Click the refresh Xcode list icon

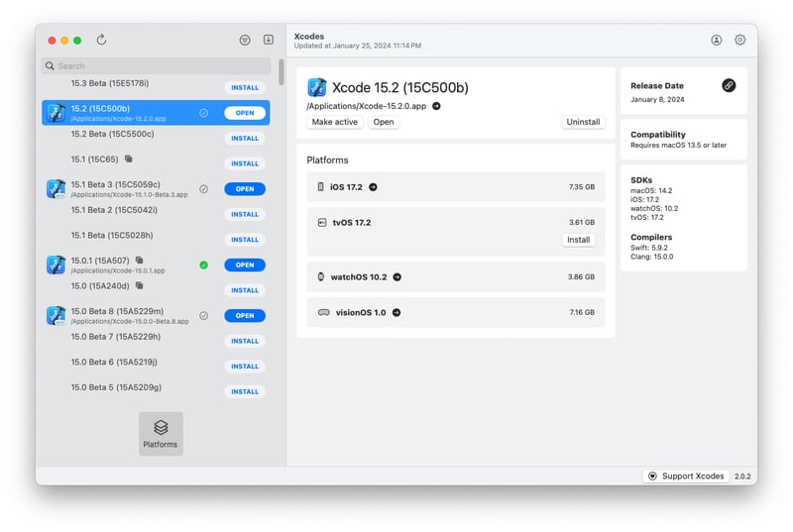[101, 40]
